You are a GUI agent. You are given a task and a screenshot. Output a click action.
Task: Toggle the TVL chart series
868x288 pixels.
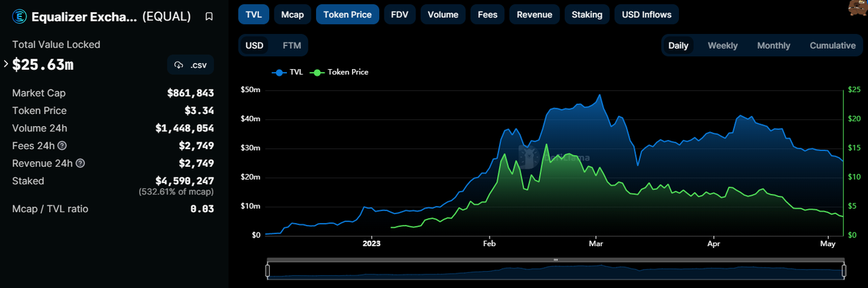(254, 14)
